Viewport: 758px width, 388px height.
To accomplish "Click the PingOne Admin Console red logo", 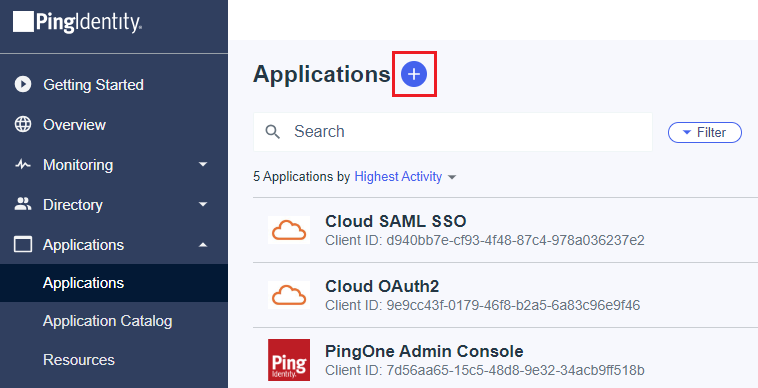I will (289, 360).
